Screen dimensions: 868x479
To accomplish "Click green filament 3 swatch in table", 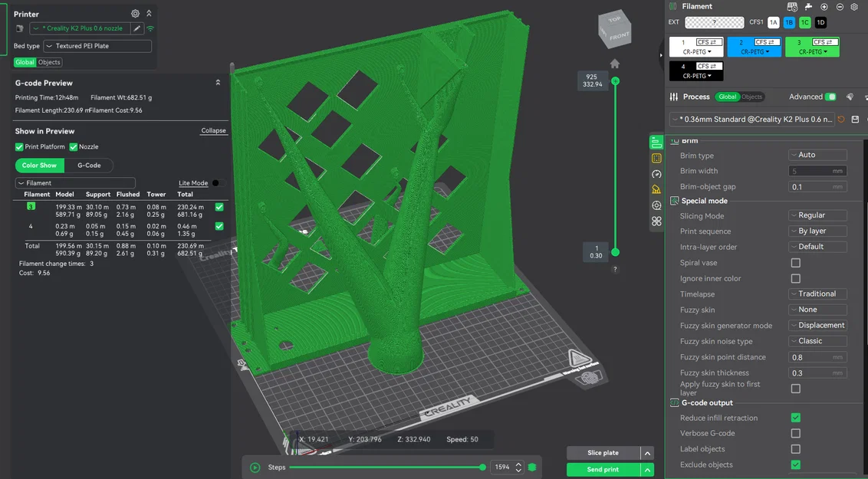I will click(x=31, y=206).
